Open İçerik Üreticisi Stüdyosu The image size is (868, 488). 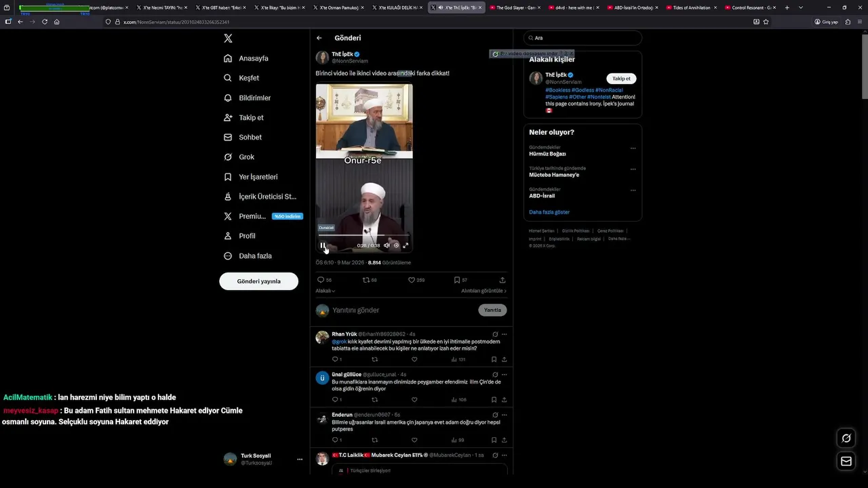point(260,197)
